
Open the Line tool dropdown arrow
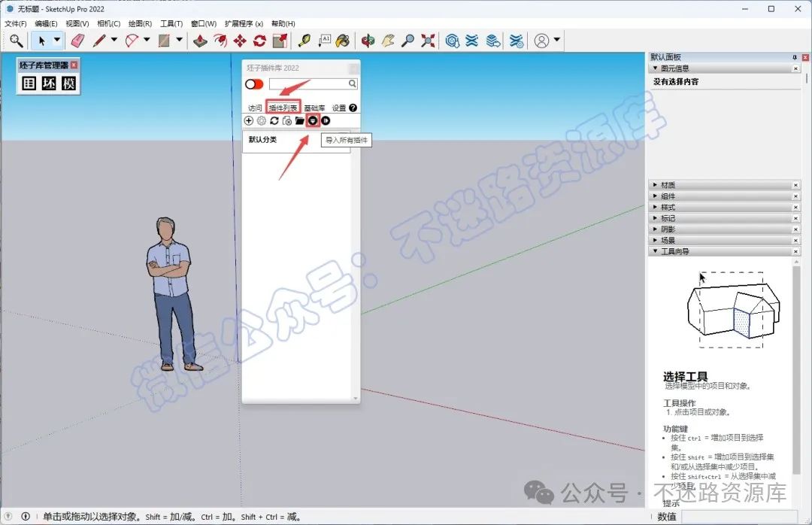[x=114, y=39]
